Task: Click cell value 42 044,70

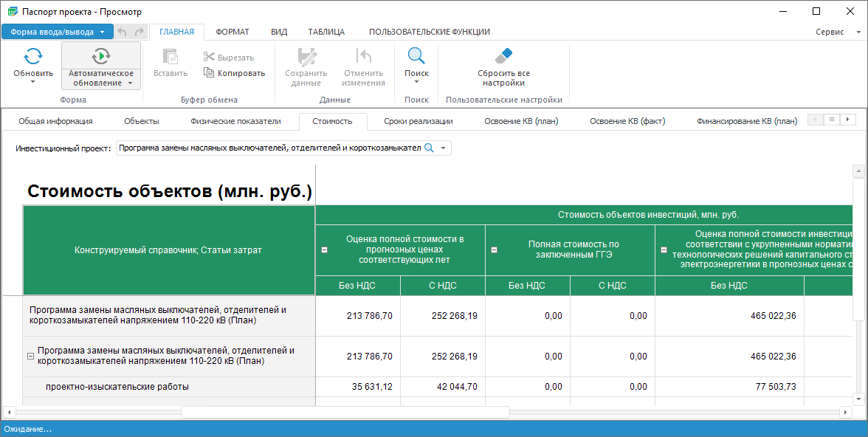Action: (457, 387)
